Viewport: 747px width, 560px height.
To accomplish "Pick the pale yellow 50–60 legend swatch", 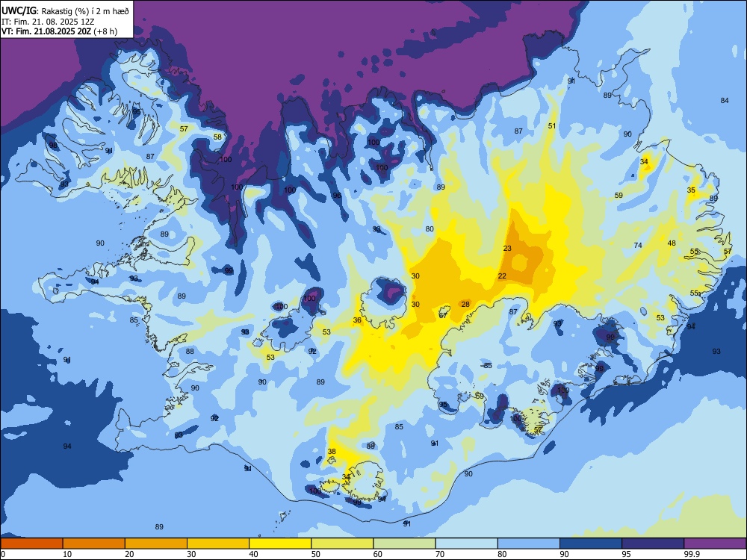I will click(x=343, y=544).
